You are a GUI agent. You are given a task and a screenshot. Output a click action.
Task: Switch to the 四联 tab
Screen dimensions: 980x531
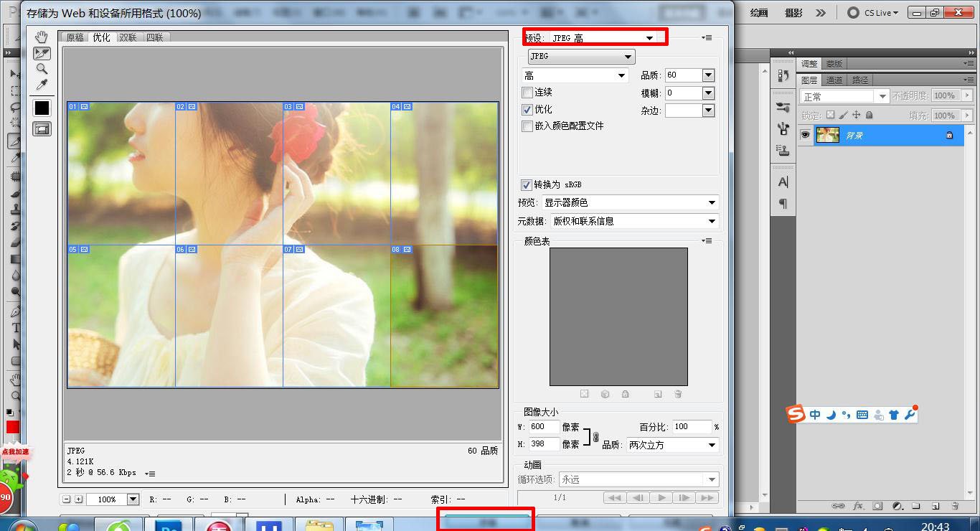click(154, 37)
